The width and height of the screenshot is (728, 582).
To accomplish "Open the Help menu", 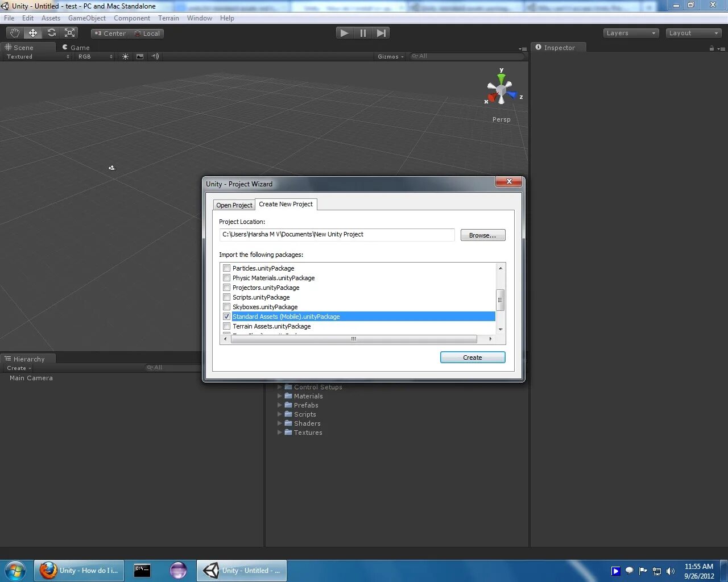I will [x=227, y=18].
